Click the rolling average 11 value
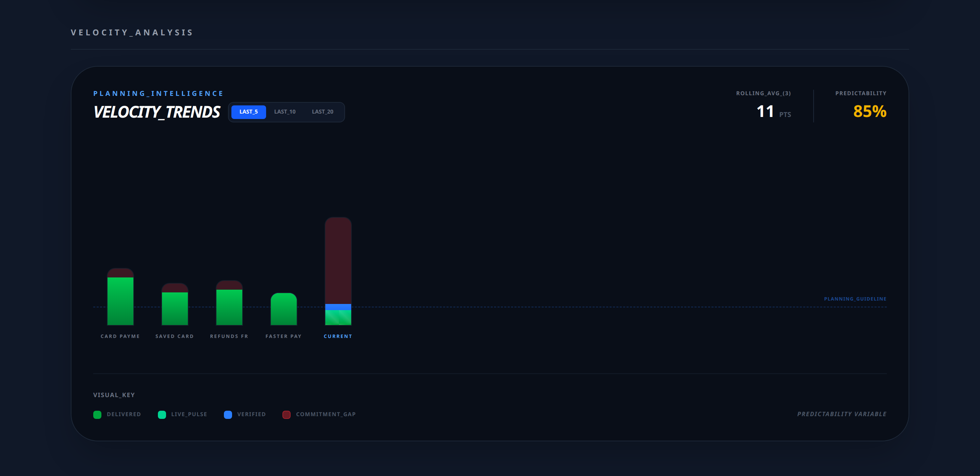The width and height of the screenshot is (980, 476). pos(765,112)
